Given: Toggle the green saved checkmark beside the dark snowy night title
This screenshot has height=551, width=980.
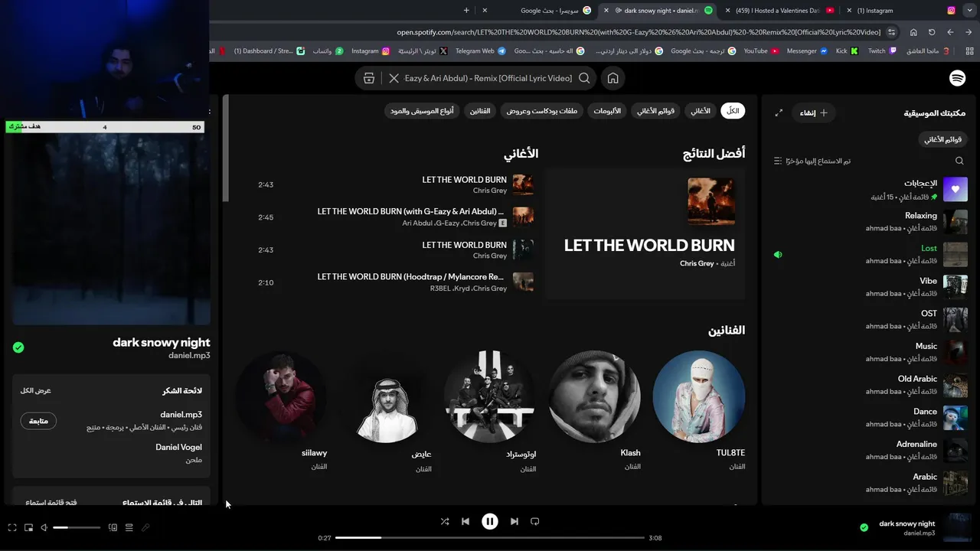Looking at the screenshot, I should pos(18,347).
